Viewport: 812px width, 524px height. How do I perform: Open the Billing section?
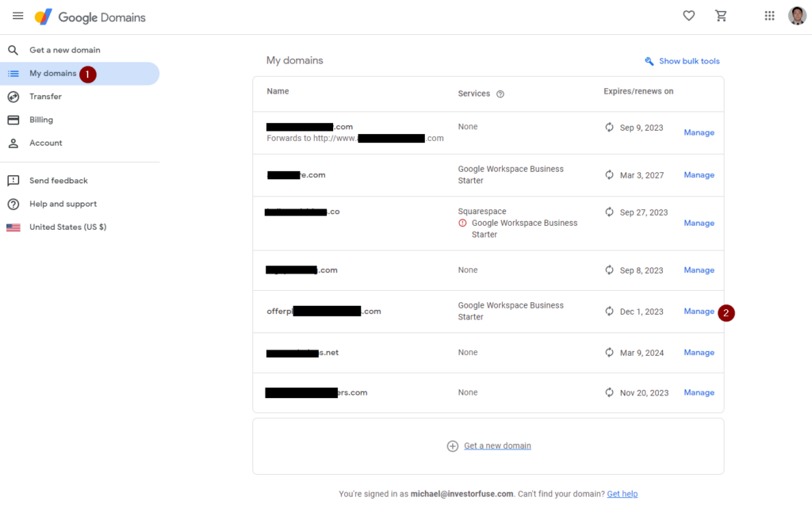coord(41,120)
